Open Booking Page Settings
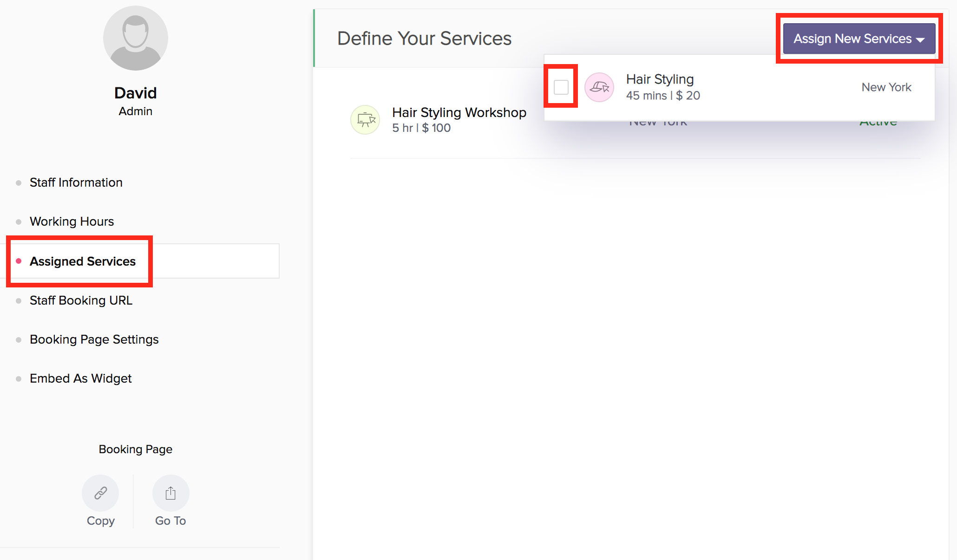This screenshot has height=560, width=957. [x=94, y=339]
